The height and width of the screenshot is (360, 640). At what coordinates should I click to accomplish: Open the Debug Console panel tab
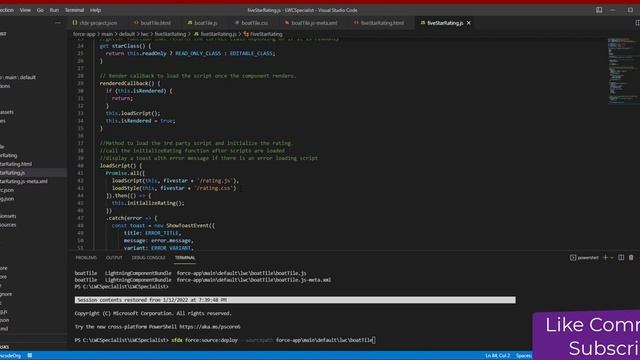click(148, 258)
